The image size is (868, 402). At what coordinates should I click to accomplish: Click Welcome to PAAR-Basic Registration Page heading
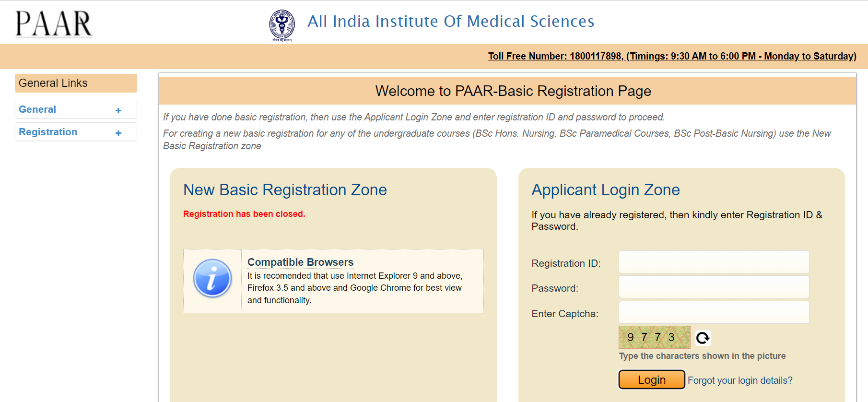[x=513, y=91]
